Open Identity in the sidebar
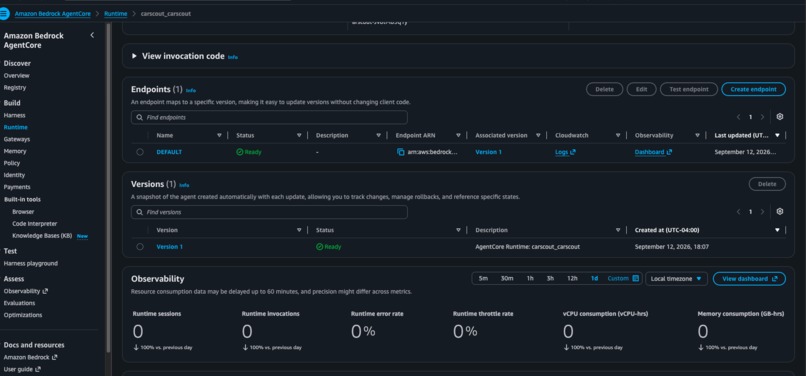The height and width of the screenshot is (376, 806). [x=14, y=175]
